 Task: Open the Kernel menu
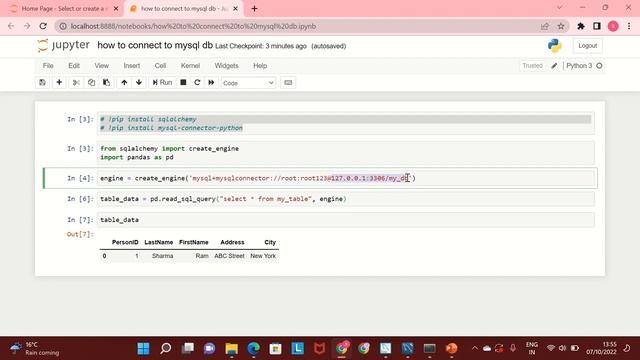click(190, 66)
